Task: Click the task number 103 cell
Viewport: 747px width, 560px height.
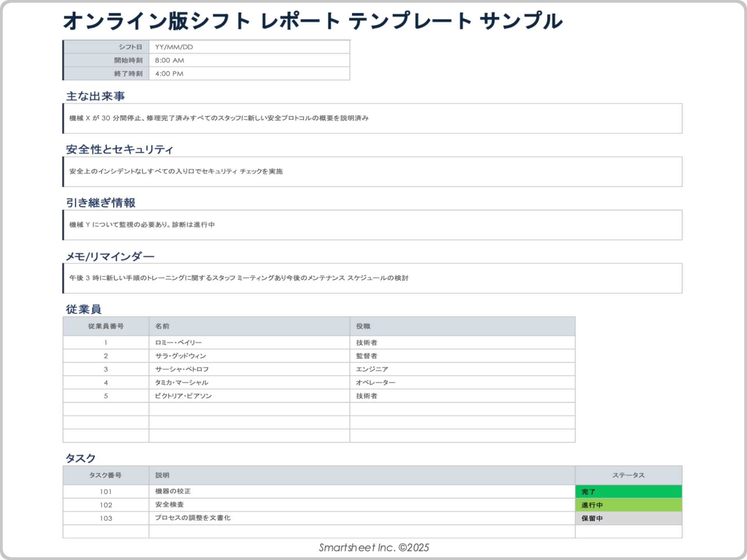Action: tap(106, 518)
